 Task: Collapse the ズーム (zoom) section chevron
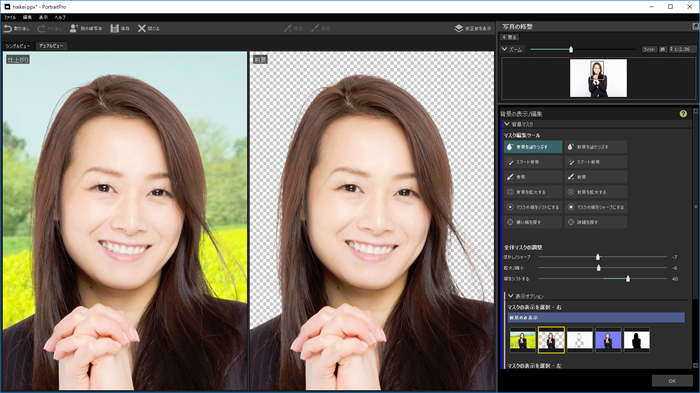tap(504, 49)
